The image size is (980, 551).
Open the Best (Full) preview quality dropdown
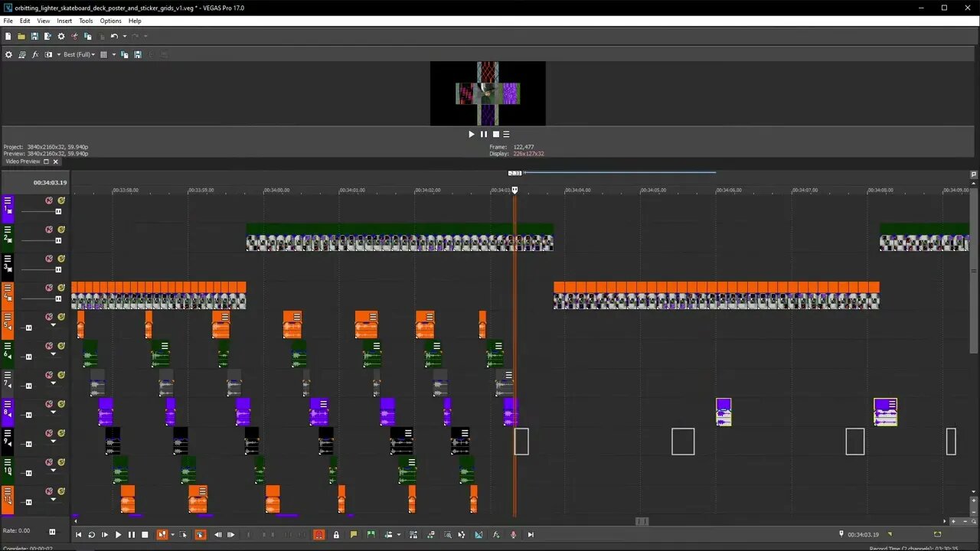(x=80, y=54)
